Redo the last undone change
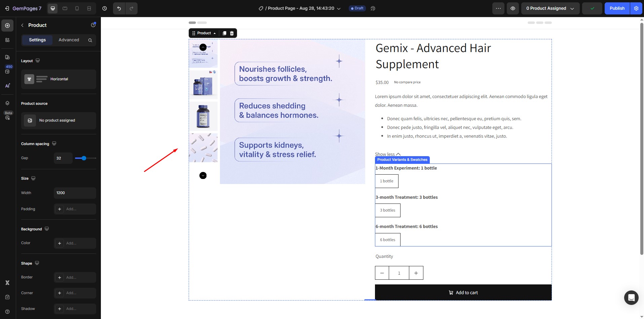 click(x=131, y=8)
